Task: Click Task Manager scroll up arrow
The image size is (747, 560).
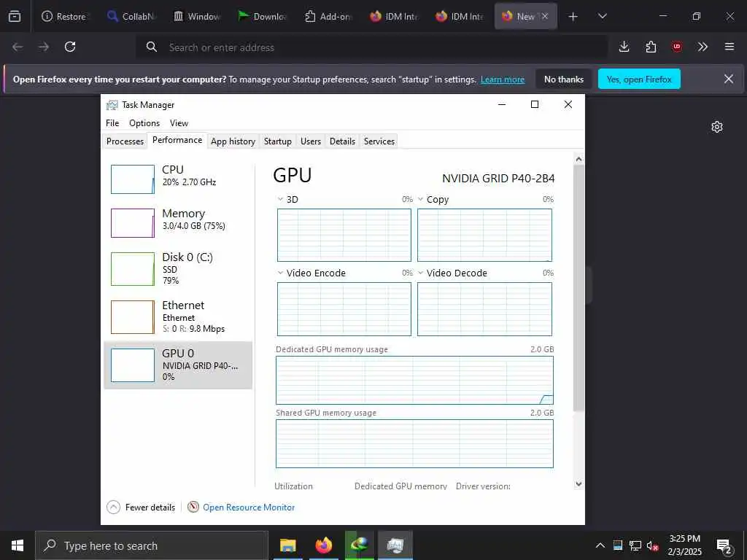Action: tap(578, 159)
